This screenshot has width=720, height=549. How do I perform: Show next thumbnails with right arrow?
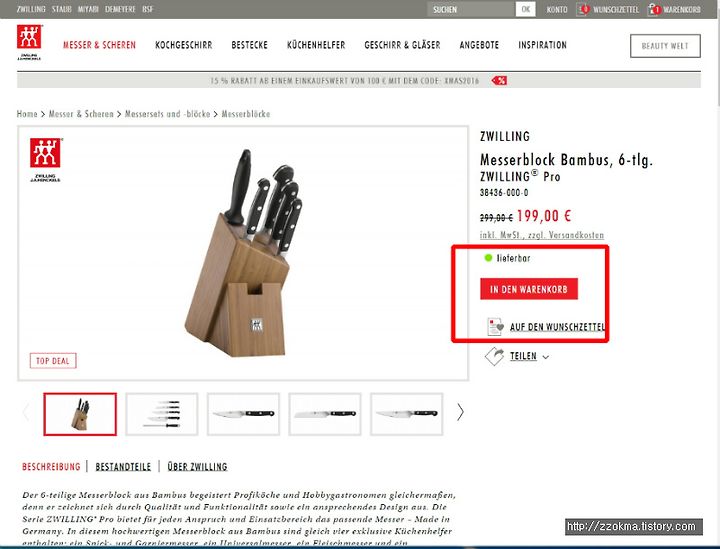460,412
